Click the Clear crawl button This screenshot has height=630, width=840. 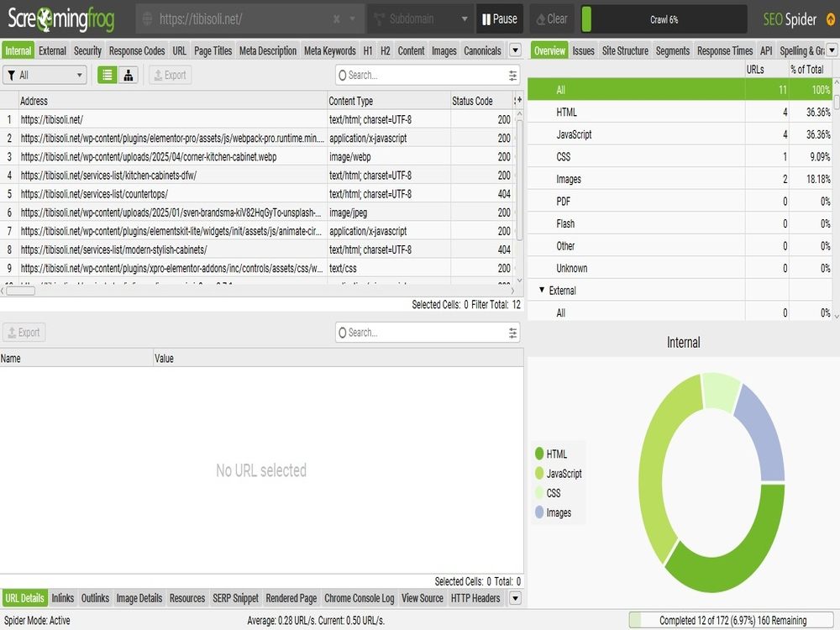pyautogui.click(x=552, y=19)
